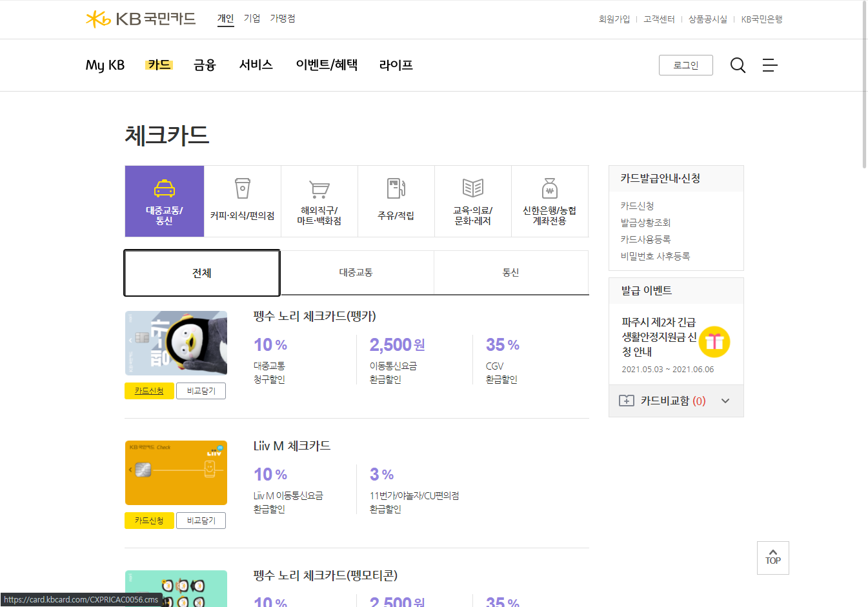Expand the 카드비교함 chevron

coord(725,401)
